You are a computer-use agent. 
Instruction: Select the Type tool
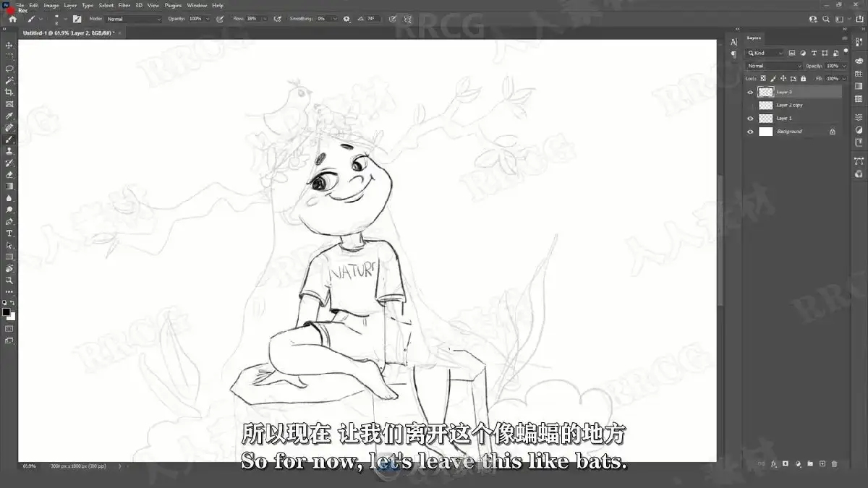click(x=9, y=233)
